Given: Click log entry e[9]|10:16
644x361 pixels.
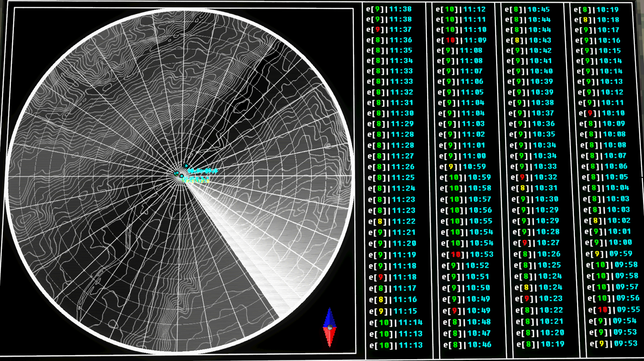Looking at the screenshot, I should pos(597,40).
